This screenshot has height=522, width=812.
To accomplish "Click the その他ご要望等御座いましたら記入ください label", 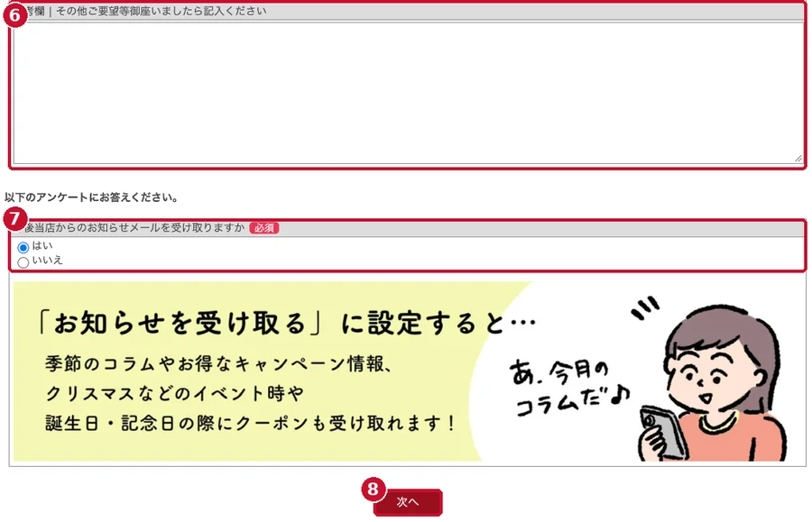I will click(161, 11).
